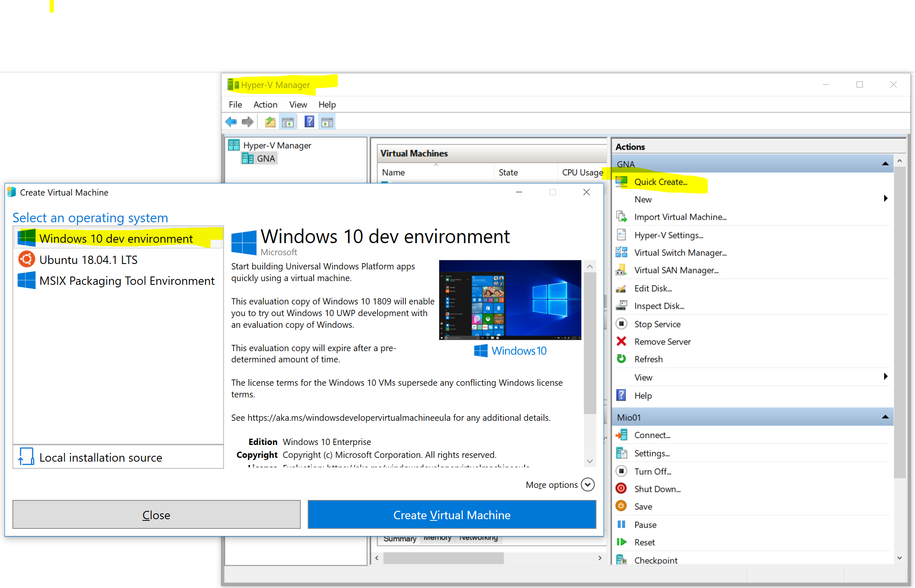915x588 pixels.
Task: Choose Local installation source
Action: click(118, 457)
